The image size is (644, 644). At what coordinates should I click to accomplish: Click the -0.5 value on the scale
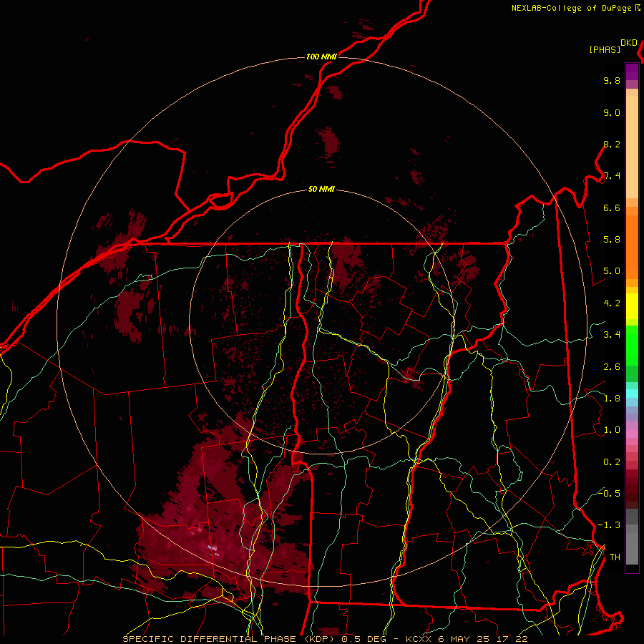pos(609,493)
